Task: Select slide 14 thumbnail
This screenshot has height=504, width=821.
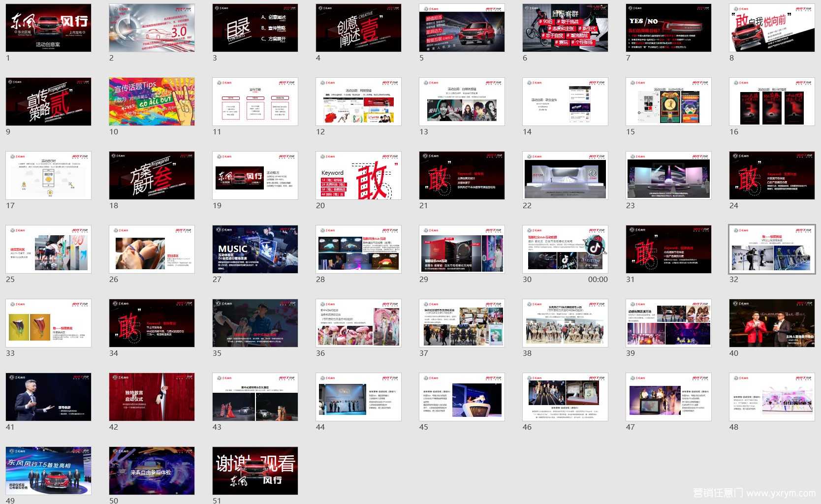Action: (565, 101)
